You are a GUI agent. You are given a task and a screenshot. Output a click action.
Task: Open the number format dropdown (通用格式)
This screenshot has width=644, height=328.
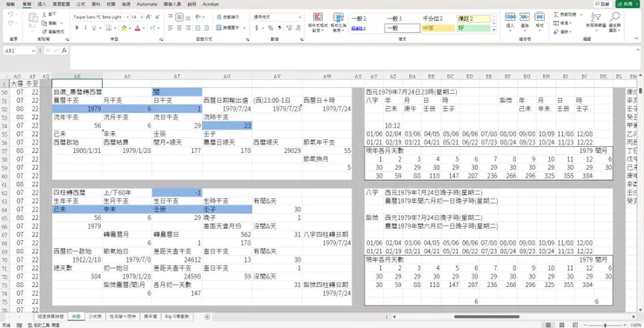pos(299,17)
